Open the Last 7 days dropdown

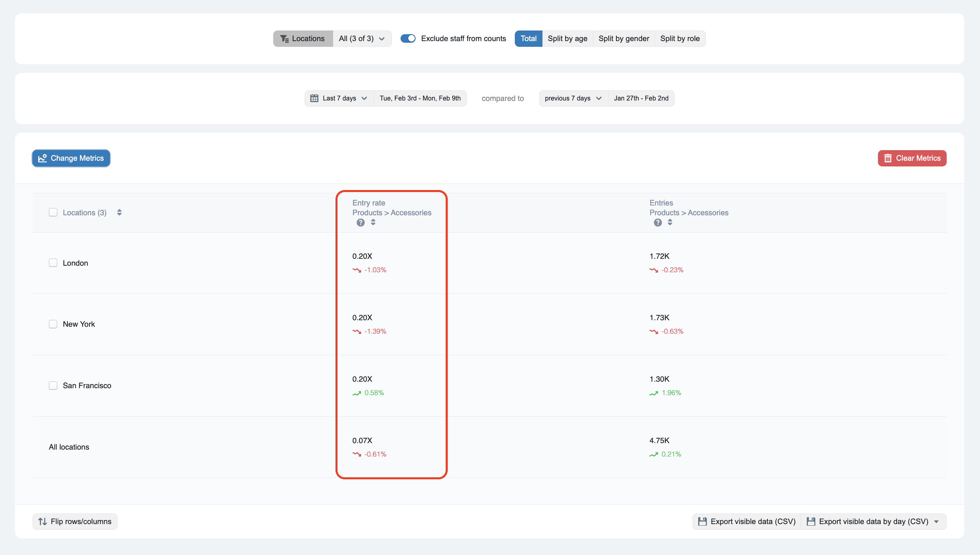[x=339, y=98]
